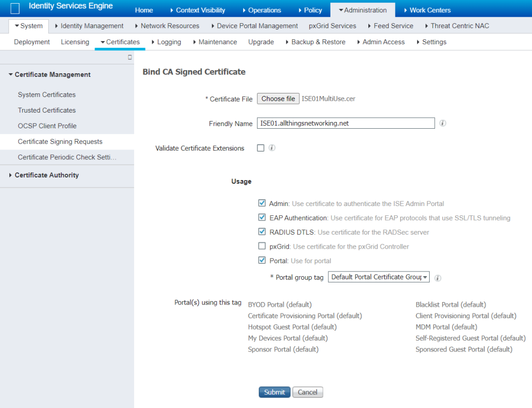Select the Upgrade tab
Screen dimensions: 532x408
tap(261, 42)
